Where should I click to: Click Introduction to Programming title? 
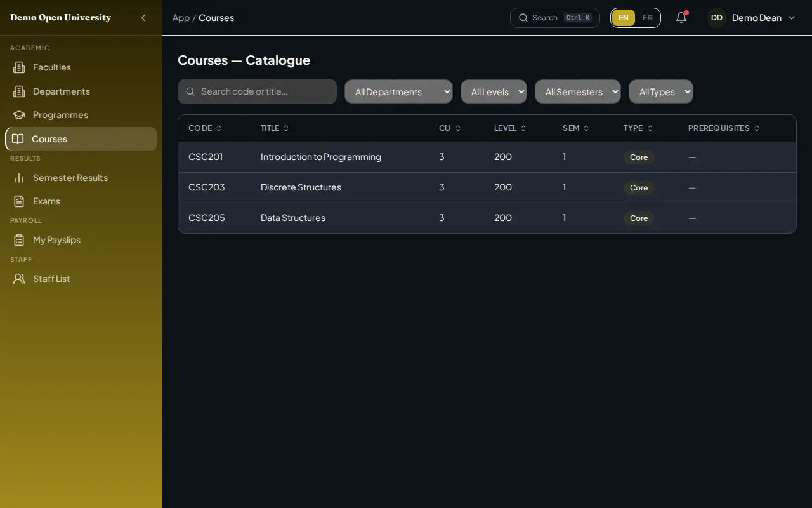[321, 157]
